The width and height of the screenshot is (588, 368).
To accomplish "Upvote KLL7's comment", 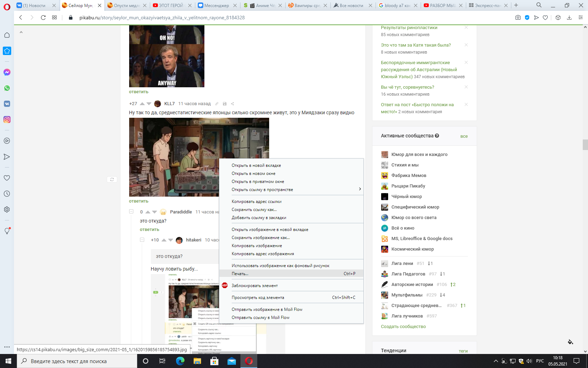I will [x=142, y=104].
